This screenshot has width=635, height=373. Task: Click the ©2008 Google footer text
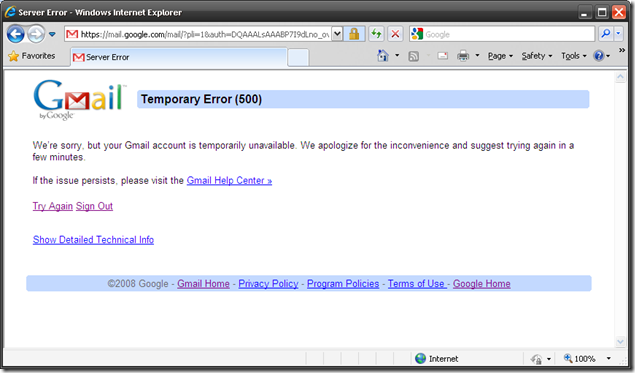(x=138, y=283)
